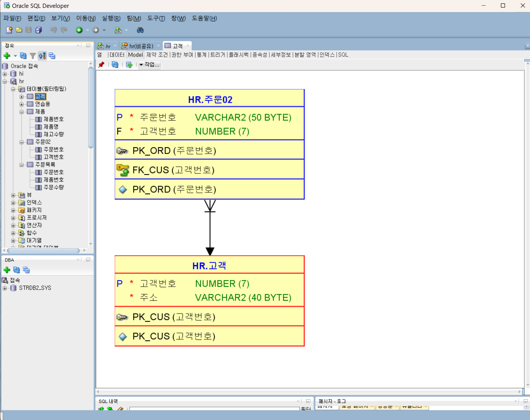The width and height of the screenshot is (530, 420).
Task: Click refresh icon in DBA panel
Action: pyautogui.click(x=17, y=270)
